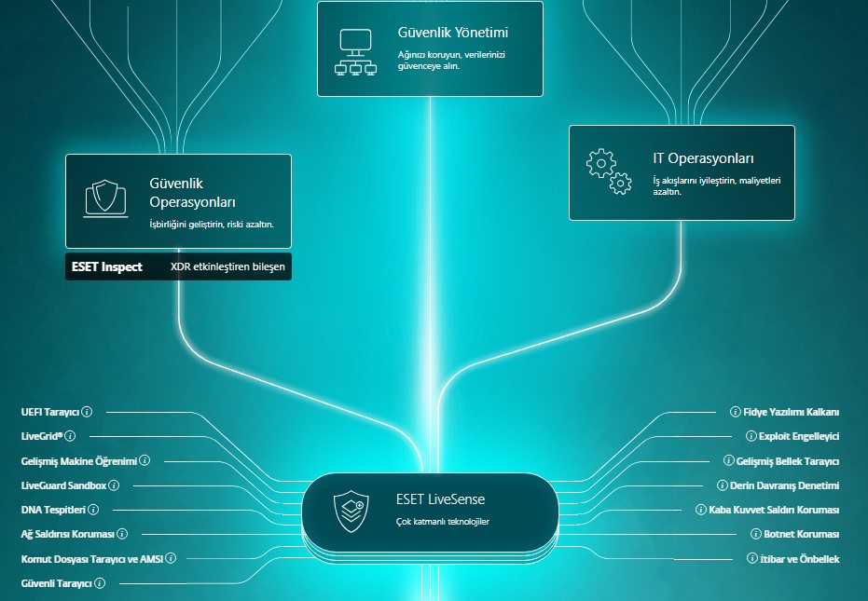
Task: Click the Derin Davranış Denetimi label
Action: pos(784,485)
